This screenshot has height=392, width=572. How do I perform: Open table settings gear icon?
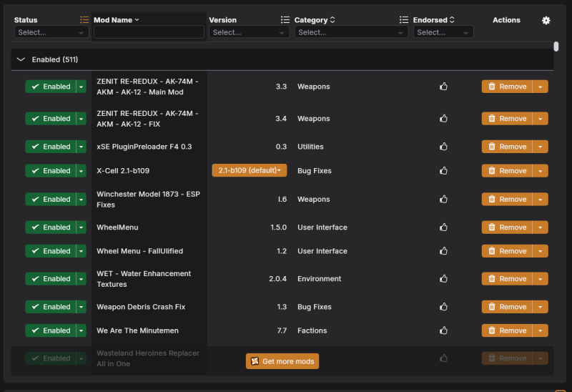tap(546, 21)
